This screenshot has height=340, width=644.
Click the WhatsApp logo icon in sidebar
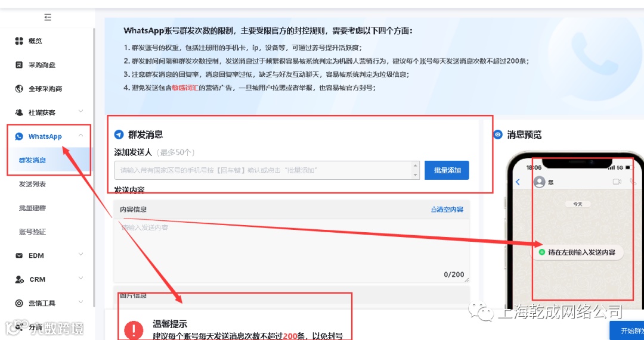coord(19,136)
